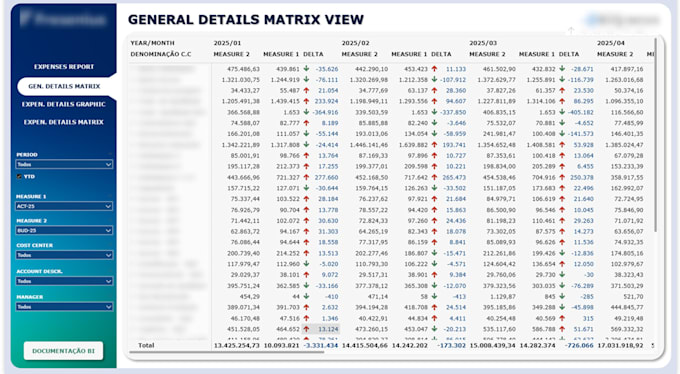Viewport: 680px width, 374px height.
Task: Click the drill-up arrow above the matrix
Action: pos(571,30)
